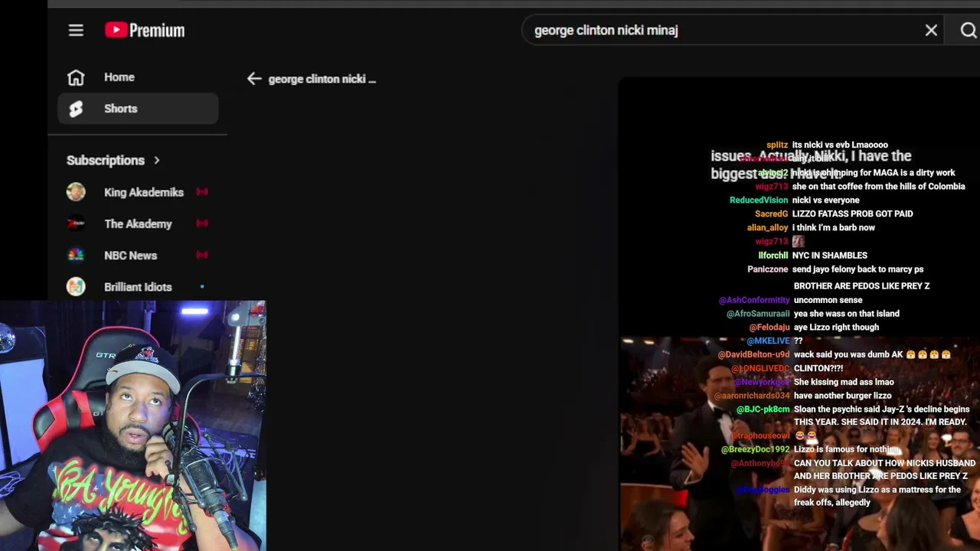Click chat username '@Felodaju'
Screen dimensions: 980x551
click(x=769, y=327)
